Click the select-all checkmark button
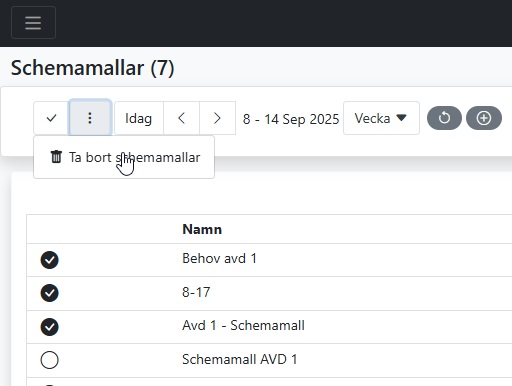Viewport: 512px width, 386px height. (x=51, y=118)
